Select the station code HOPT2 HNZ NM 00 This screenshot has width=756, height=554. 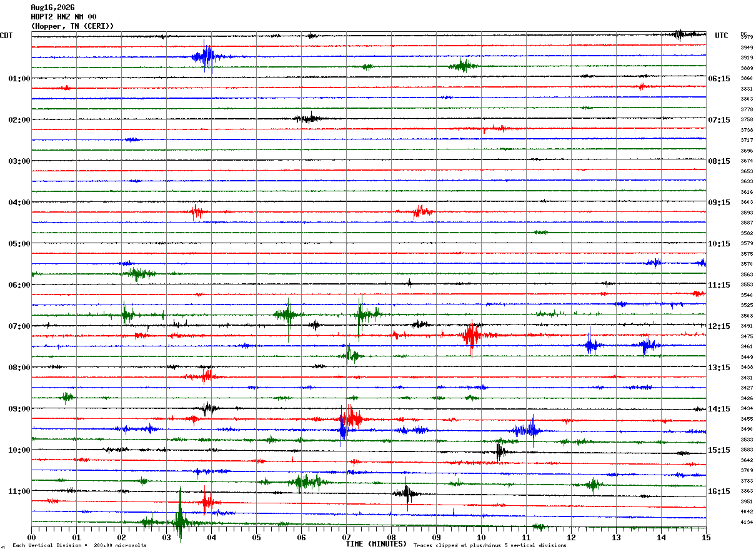tap(64, 17)
